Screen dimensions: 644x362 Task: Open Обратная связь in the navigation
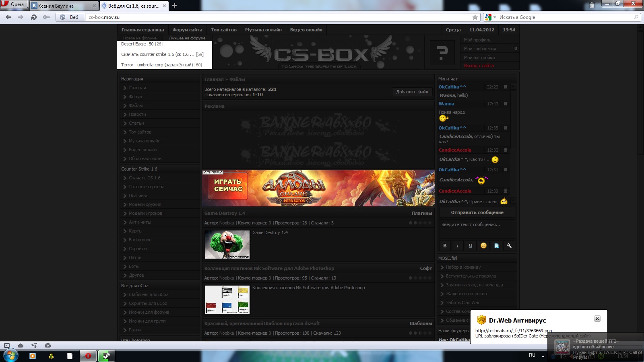click(x=145, y=158)
